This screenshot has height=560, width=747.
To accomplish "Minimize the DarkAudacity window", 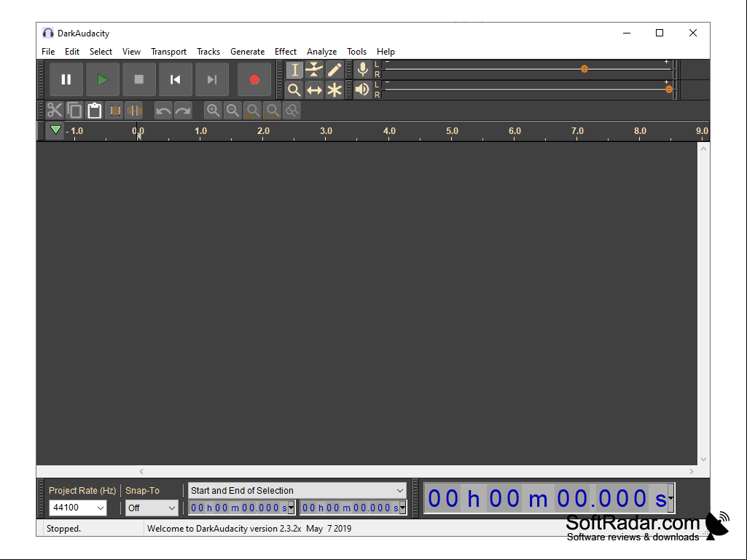I will [627, 33].
